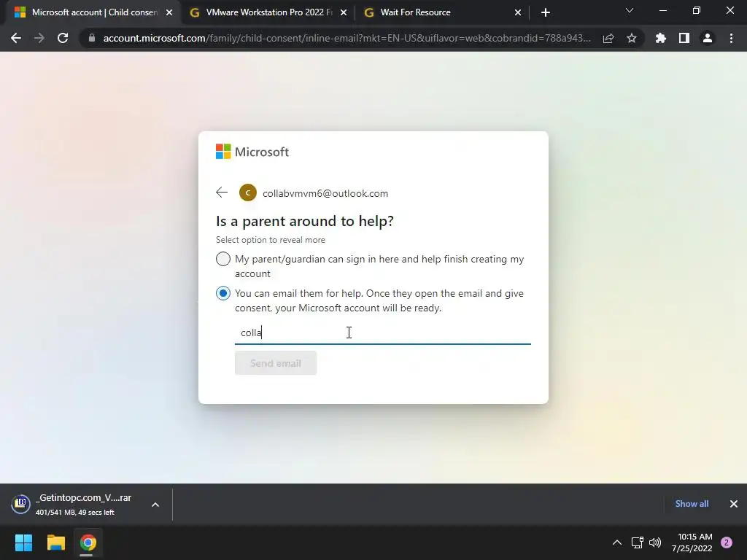
Task: Click the Send email button
Action: click(275, 363)
